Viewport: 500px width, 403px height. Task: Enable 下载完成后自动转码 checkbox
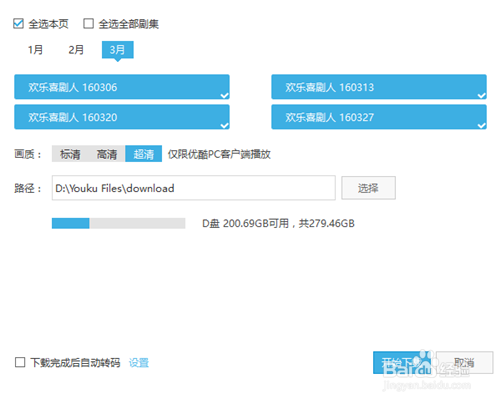click(20, 362)
